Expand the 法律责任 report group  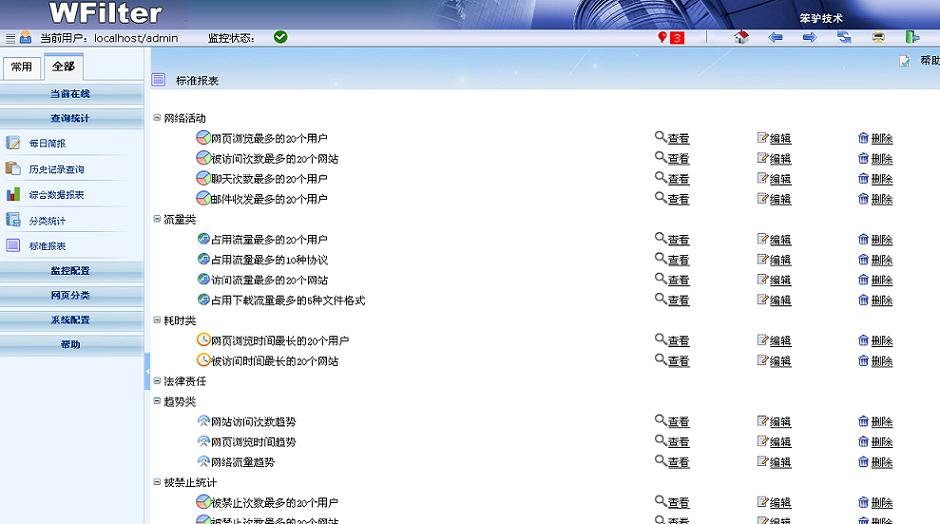coord(157,381)
